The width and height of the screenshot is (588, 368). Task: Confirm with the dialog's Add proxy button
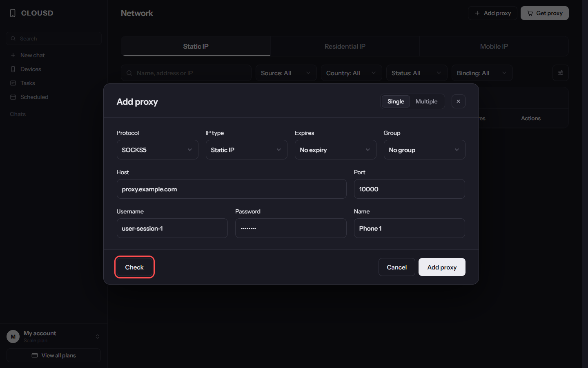(x=442, y=267)
